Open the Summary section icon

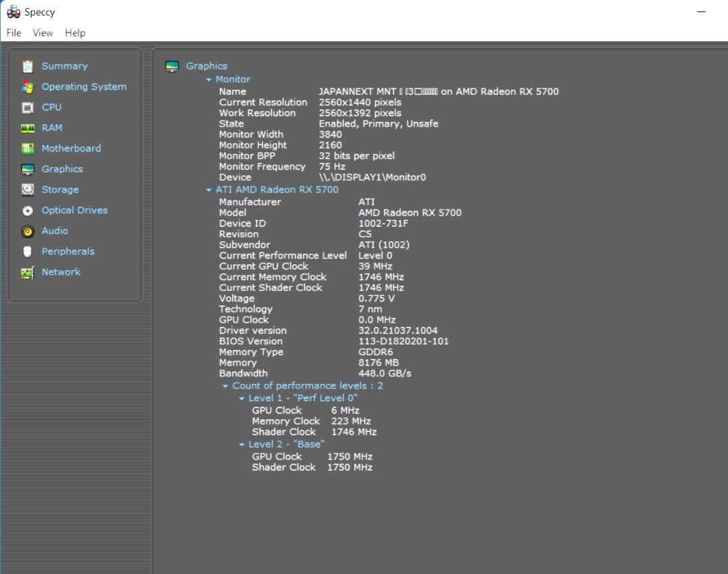click(27, 65)
